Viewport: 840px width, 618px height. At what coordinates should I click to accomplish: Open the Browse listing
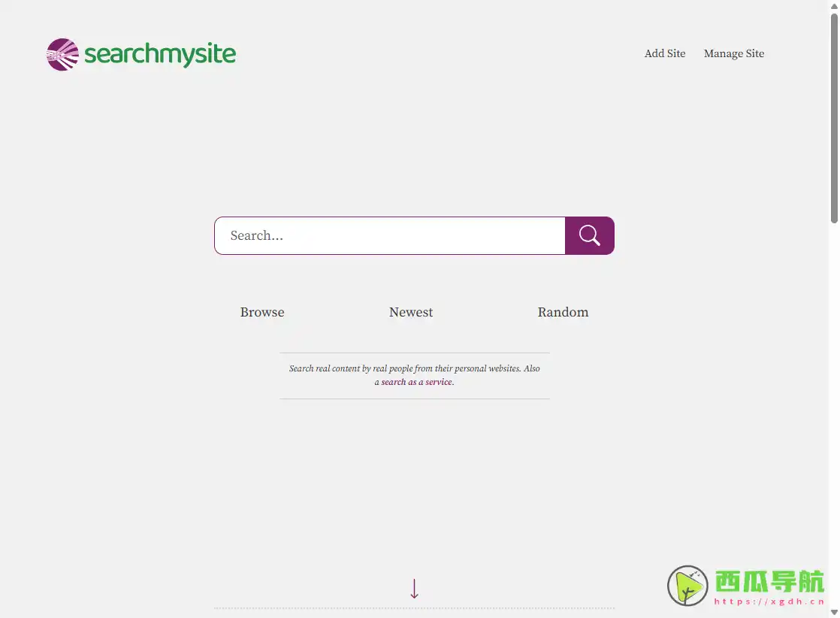point(262,312)
